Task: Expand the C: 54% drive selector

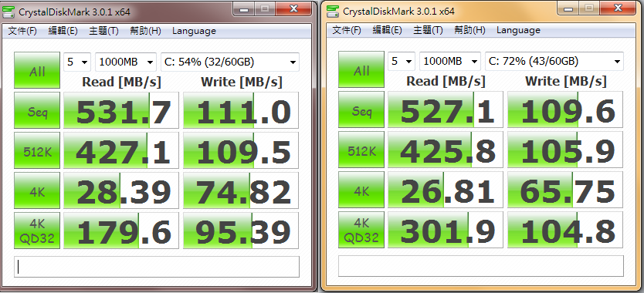Action: click(230, 62)
